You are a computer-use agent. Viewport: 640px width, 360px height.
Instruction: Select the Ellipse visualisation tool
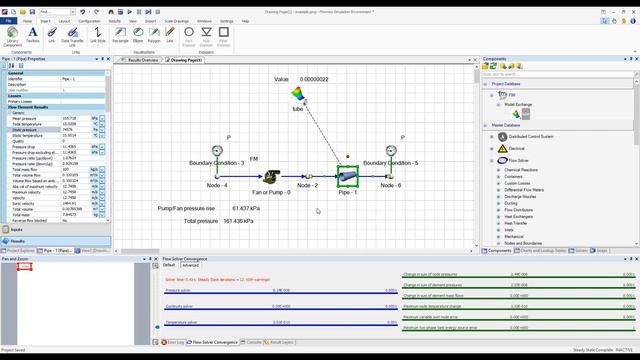point(138,35)
